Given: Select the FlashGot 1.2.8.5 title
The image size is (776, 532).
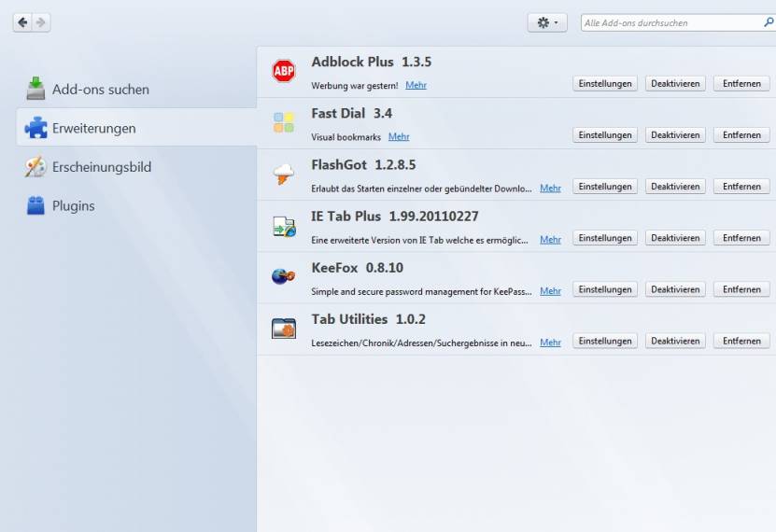Looking at the screenshot, I should pos(363,164).
